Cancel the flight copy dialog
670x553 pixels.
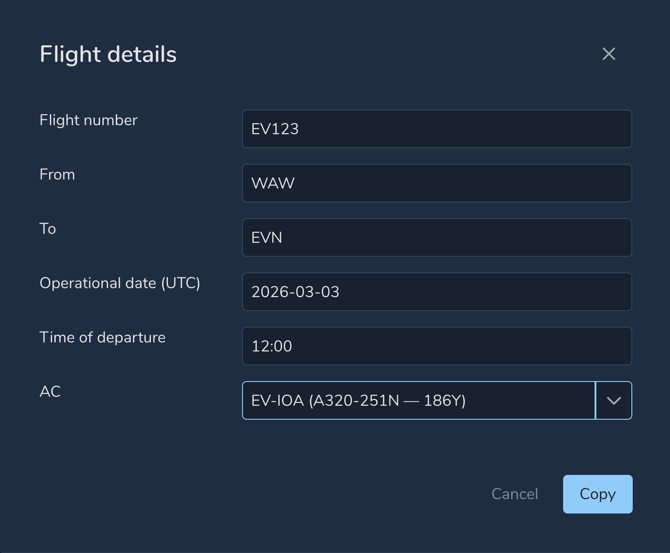(514, 494)
